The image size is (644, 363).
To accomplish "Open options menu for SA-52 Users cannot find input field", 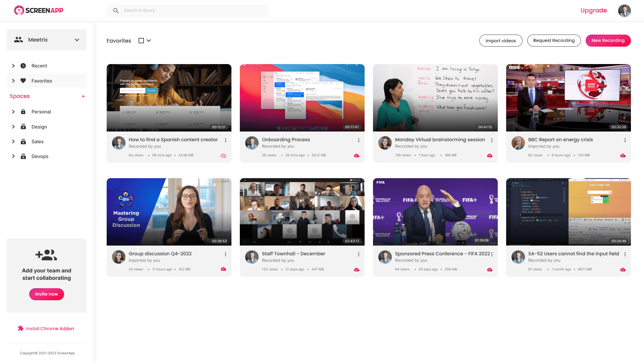I will point(625,254).
